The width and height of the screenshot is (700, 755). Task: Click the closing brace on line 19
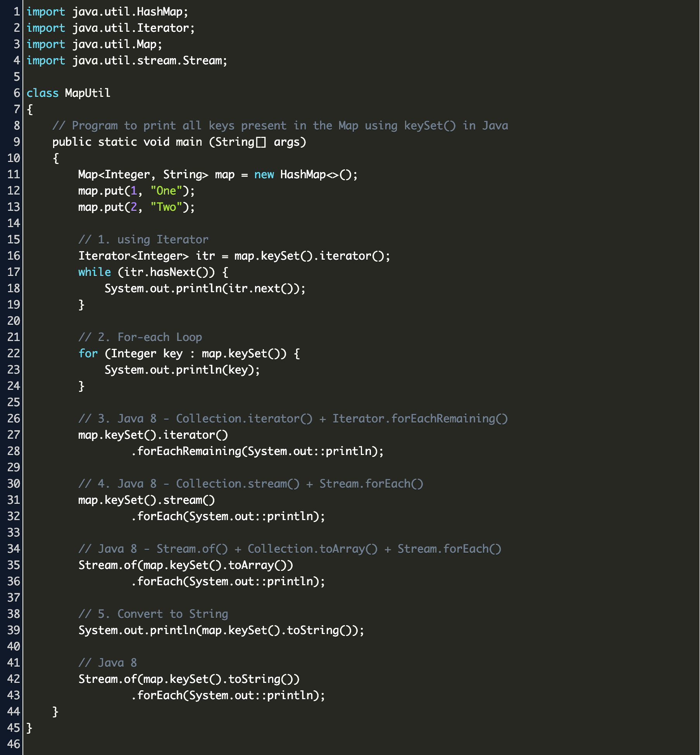81,305
